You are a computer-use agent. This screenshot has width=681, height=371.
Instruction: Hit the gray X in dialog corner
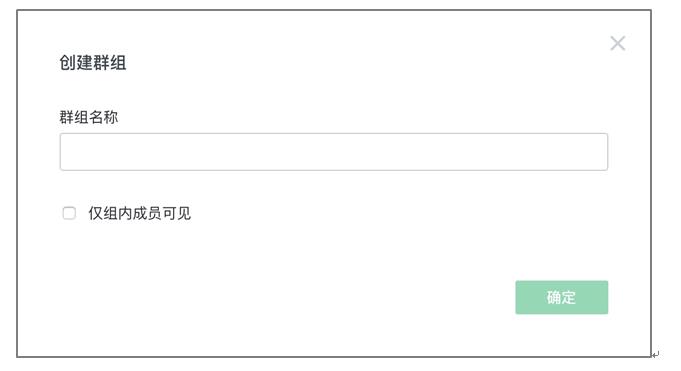617,43
